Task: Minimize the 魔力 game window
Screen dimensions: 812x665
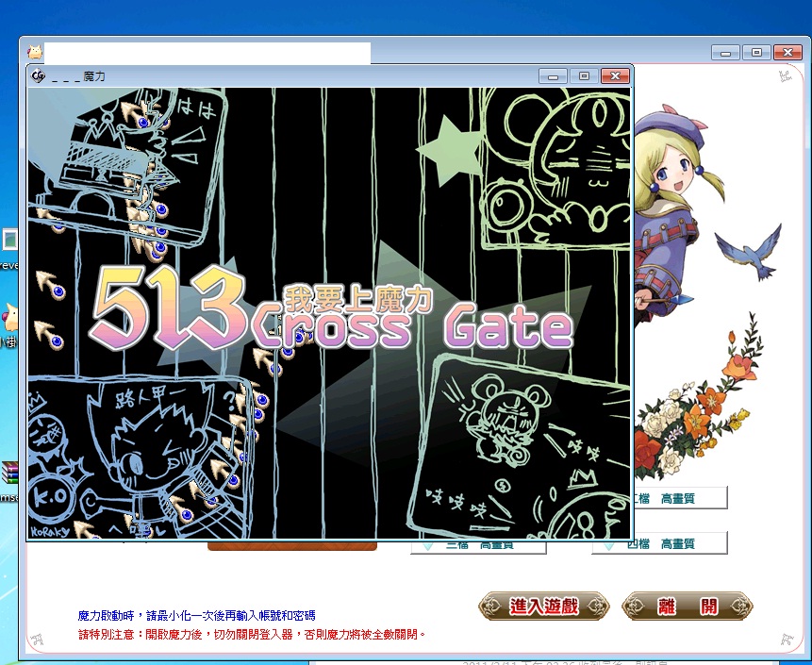Action: tap(552, 75)
